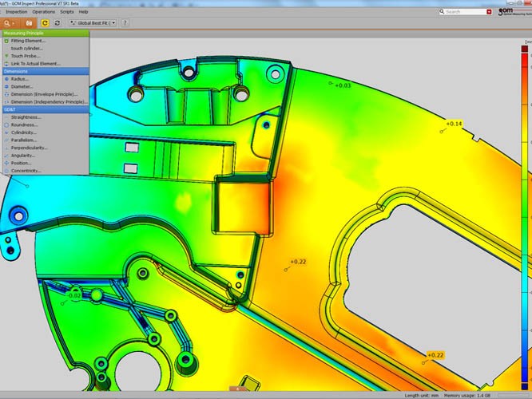Click the -0.02 deviation label
This screenshot has height=399, width=532.
(74, 295)
